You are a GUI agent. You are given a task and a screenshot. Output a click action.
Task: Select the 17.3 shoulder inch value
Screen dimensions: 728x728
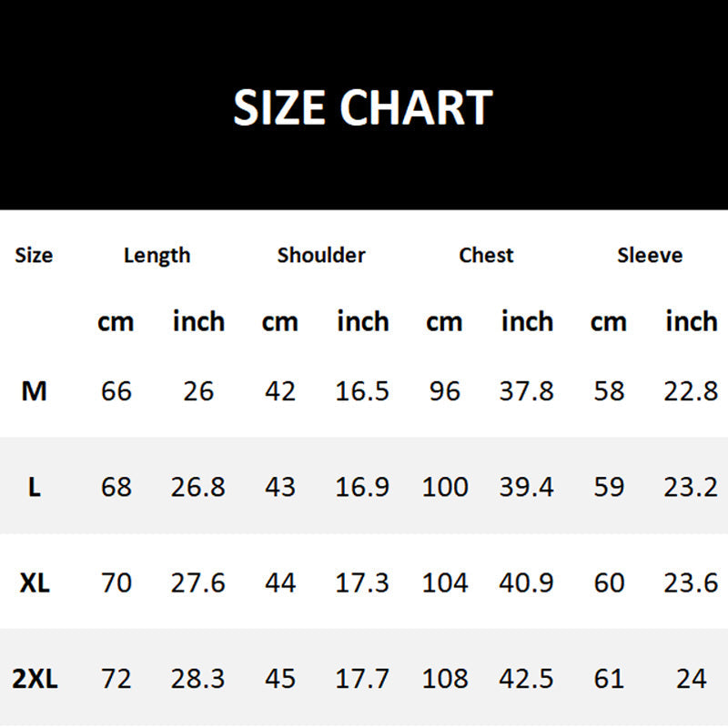click(x=362, y=582)
